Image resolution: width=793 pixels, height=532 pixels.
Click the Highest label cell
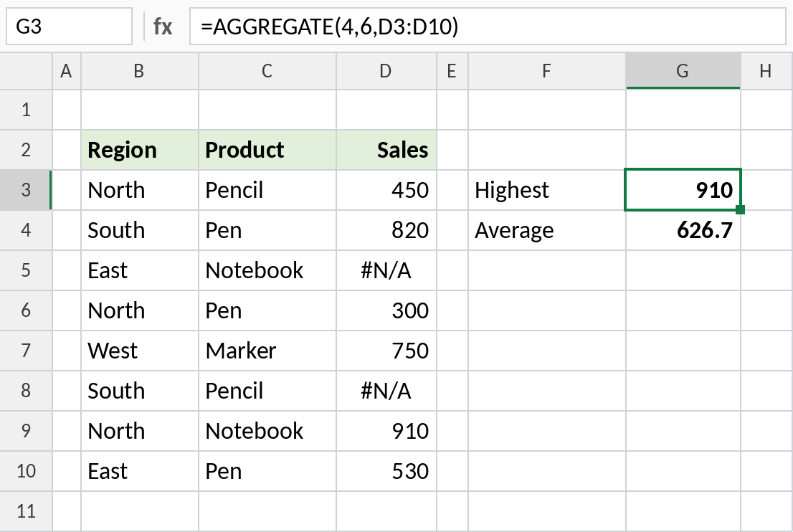click(x=546, y=190)
